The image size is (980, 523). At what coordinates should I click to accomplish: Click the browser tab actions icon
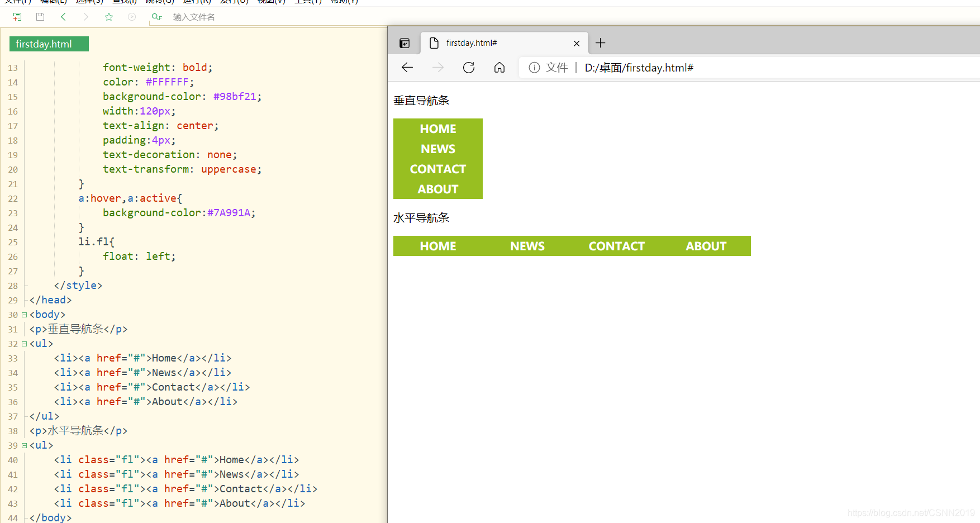(405, 43)
